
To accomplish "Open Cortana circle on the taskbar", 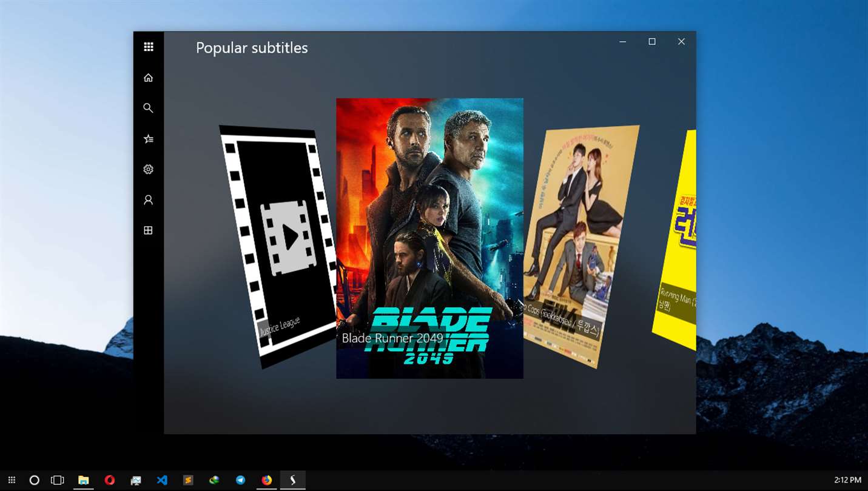I will pos(35,480).
